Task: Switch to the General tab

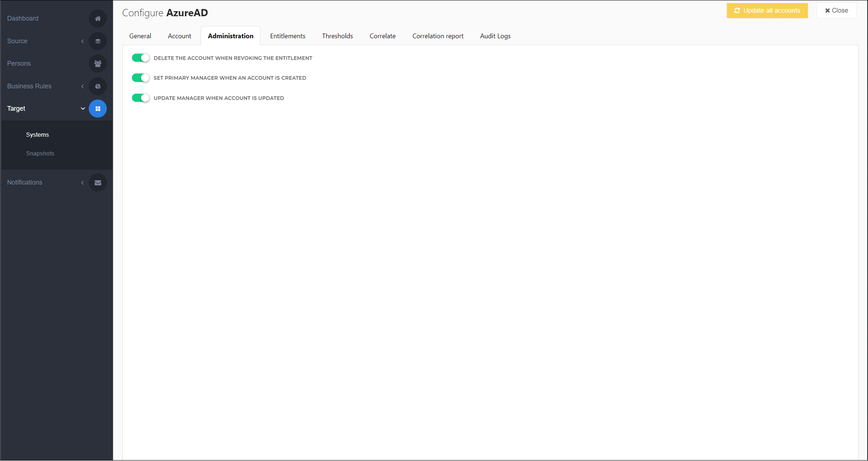Action: click(x=140, y=36)
